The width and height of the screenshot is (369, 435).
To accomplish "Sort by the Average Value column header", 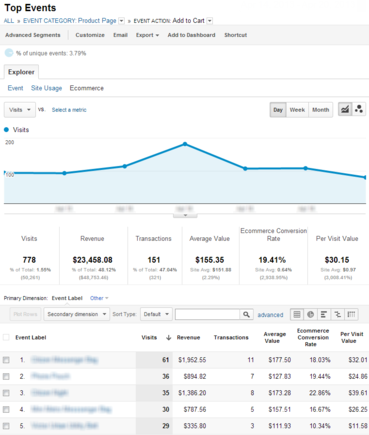I will [x=275, y=337].
